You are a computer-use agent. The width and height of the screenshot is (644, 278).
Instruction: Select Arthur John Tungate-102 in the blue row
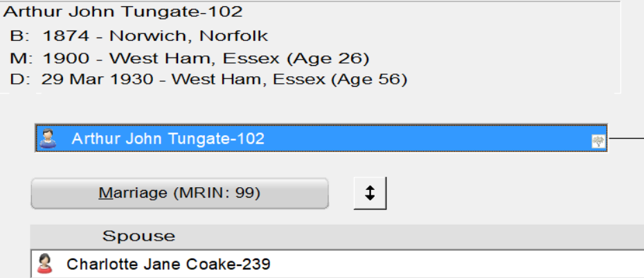(168, 139)
